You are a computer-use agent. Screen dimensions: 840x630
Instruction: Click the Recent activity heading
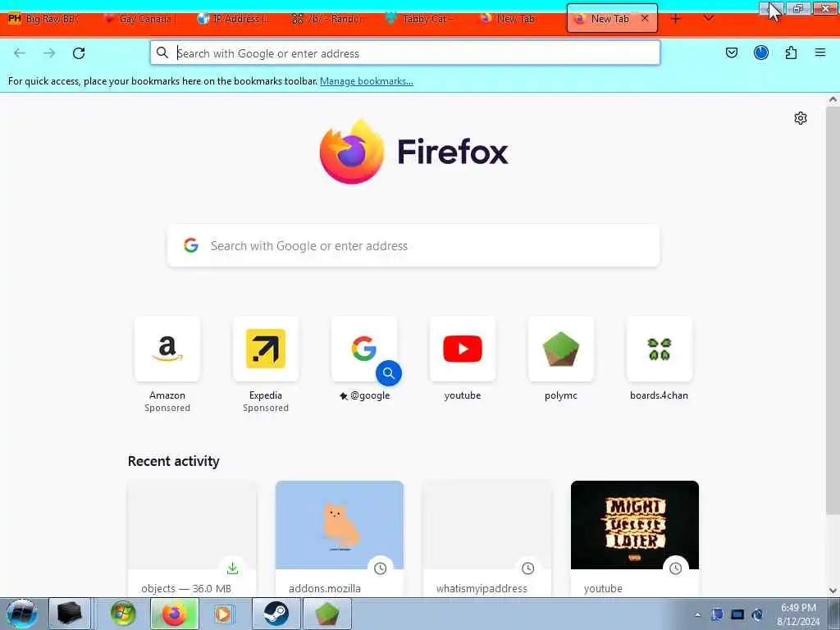(x=174, y=461)
